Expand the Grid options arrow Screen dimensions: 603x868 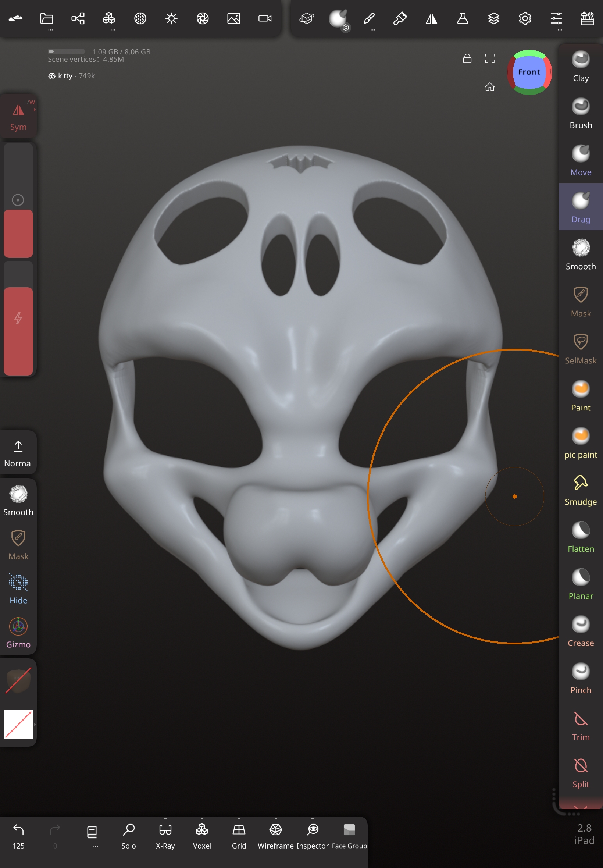coord(239,818)
